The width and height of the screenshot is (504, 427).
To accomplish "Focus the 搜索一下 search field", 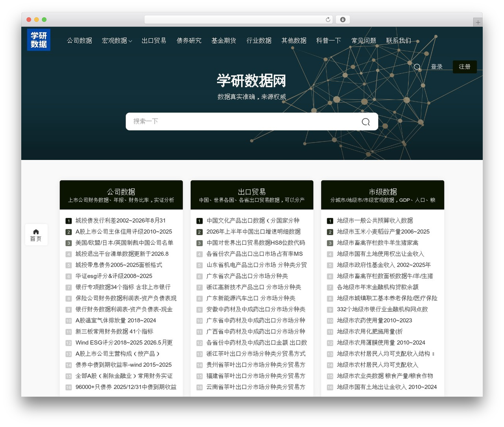I will coord(252,121).
